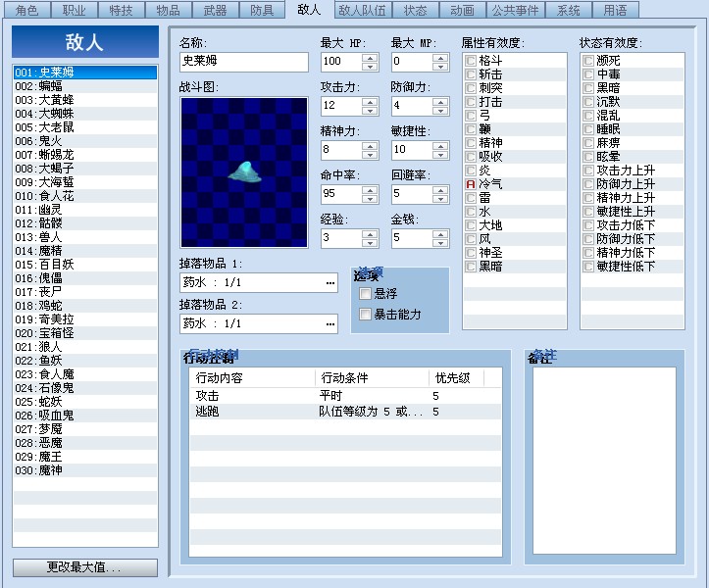Open the 角色 tab
This screenshot has height=588, width=709.
click(27, 10)
